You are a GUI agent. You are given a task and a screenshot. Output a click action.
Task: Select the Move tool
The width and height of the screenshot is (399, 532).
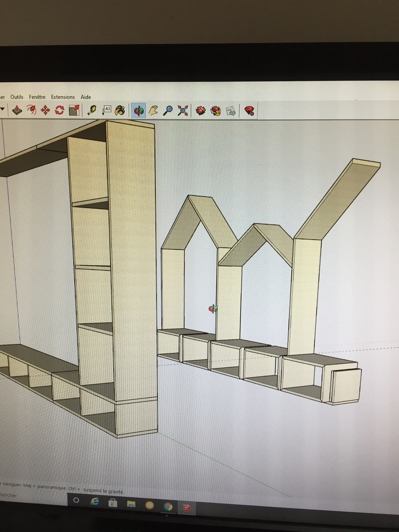[45, 110]
